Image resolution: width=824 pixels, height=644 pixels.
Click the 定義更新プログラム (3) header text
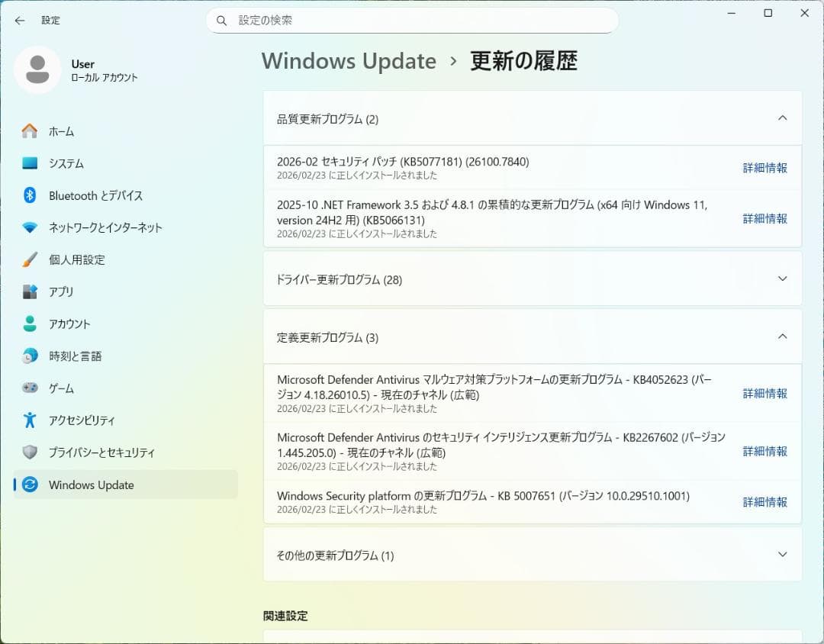click(x=327, y=337)
